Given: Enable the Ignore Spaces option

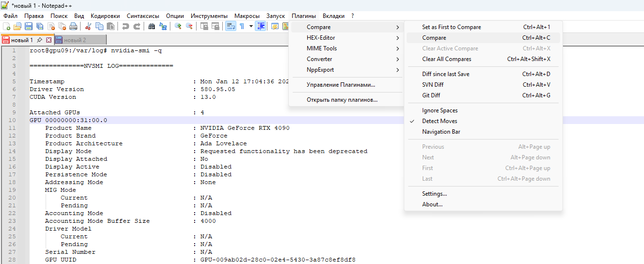Looking at the screenshot, I should pyautogui.click(x=439, y=110).
